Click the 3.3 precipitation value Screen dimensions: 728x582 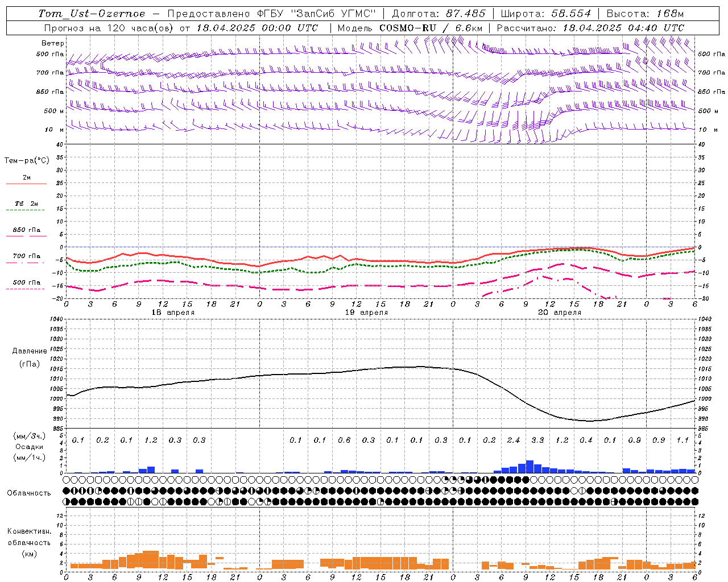pos(537,440)
